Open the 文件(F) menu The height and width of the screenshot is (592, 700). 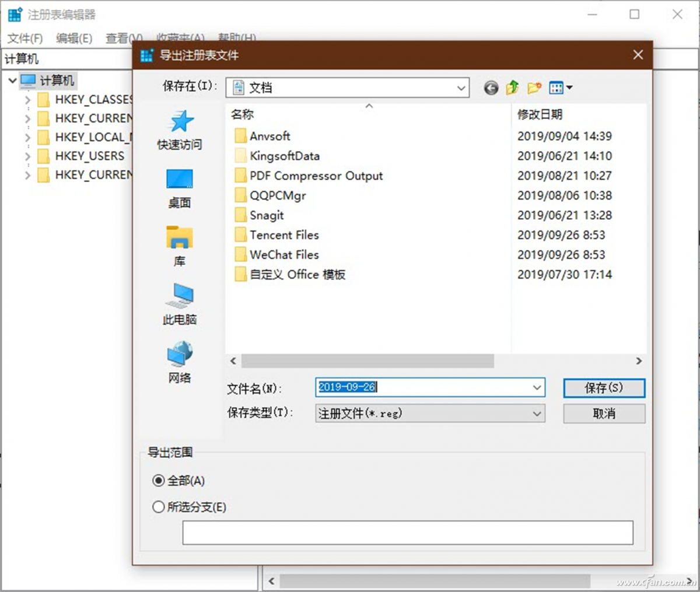click(x=25, y=38)
